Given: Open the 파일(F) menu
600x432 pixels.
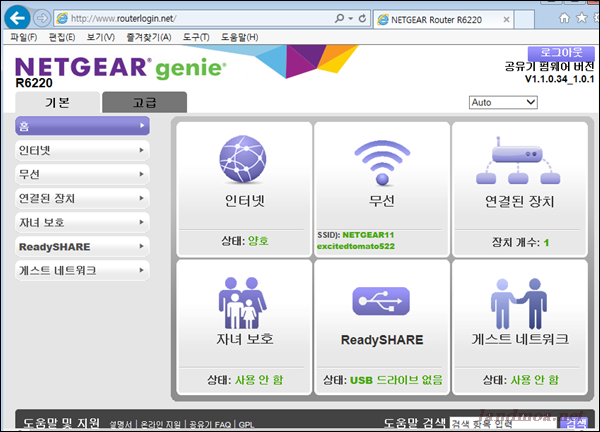Looking at the screenshot, I should [24, 37].
